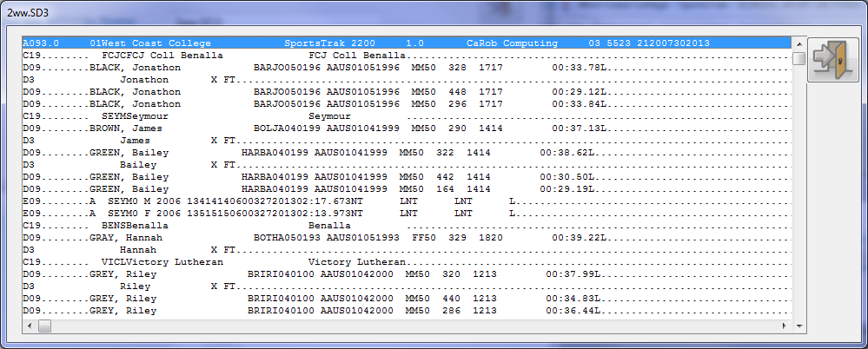
Task: Select the D3 James X FT row
Action: [407, 141]
